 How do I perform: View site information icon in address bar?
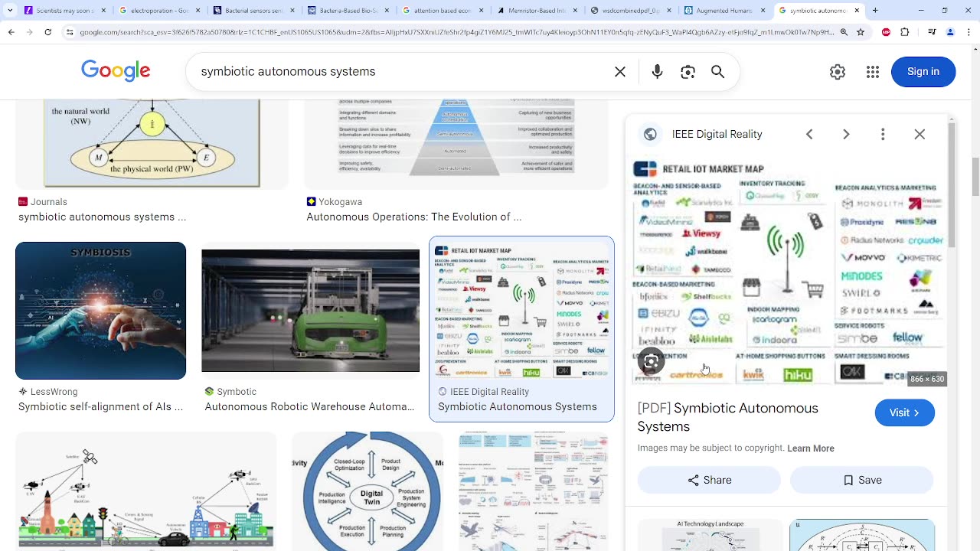click(70, 32)
